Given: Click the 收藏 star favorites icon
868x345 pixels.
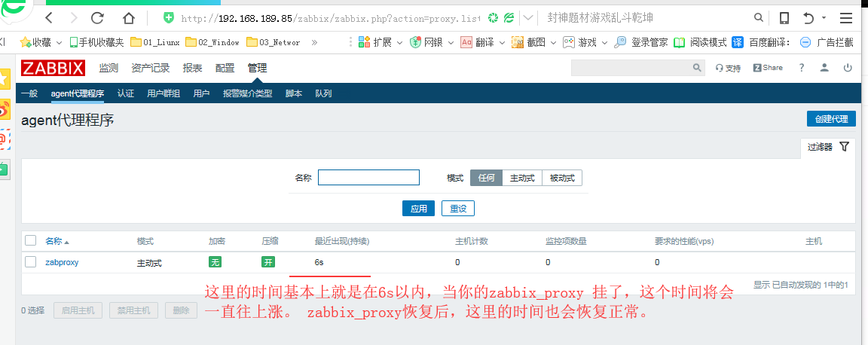Looking at the screenshot, I should pos(26,42).
